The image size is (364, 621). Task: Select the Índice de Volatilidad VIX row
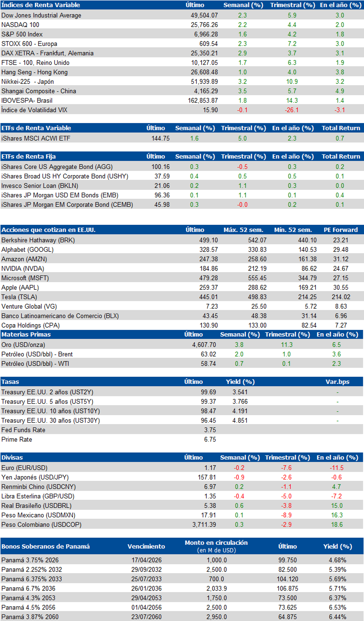tap(182, 110)
